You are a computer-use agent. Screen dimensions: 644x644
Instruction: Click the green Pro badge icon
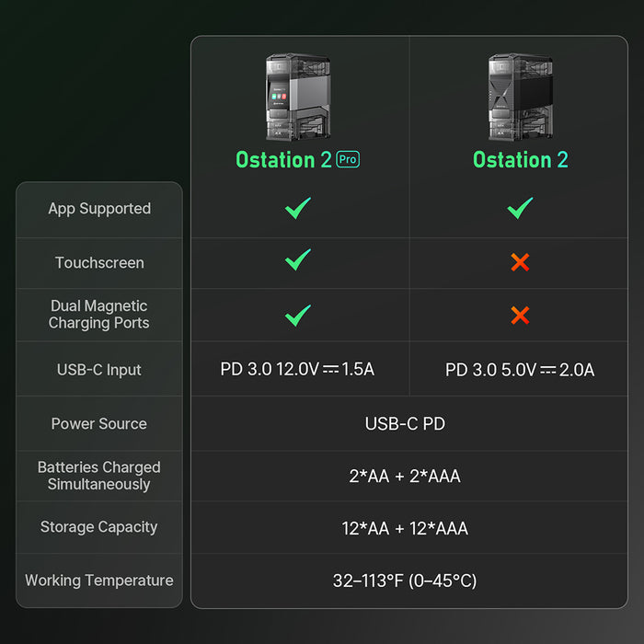coord(348,160)
